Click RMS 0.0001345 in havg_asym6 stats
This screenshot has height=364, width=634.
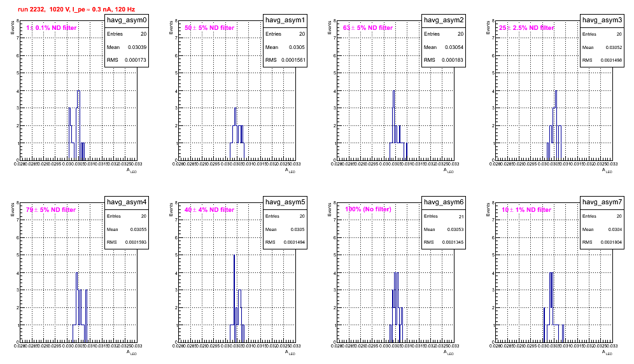coord(444,242)
